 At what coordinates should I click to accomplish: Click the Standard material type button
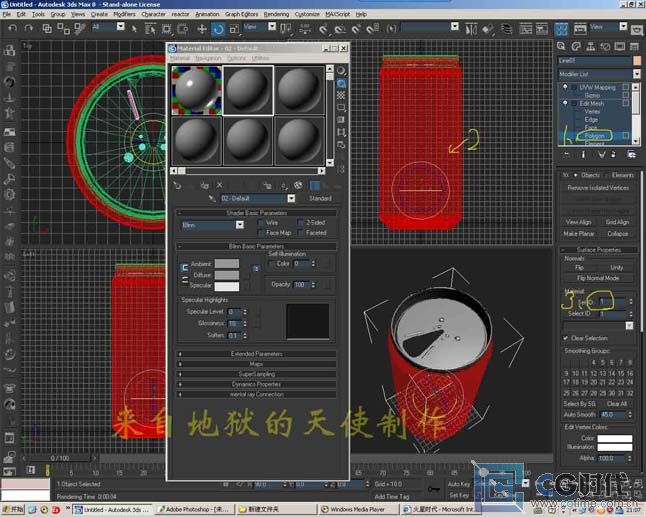pos(320,199)
